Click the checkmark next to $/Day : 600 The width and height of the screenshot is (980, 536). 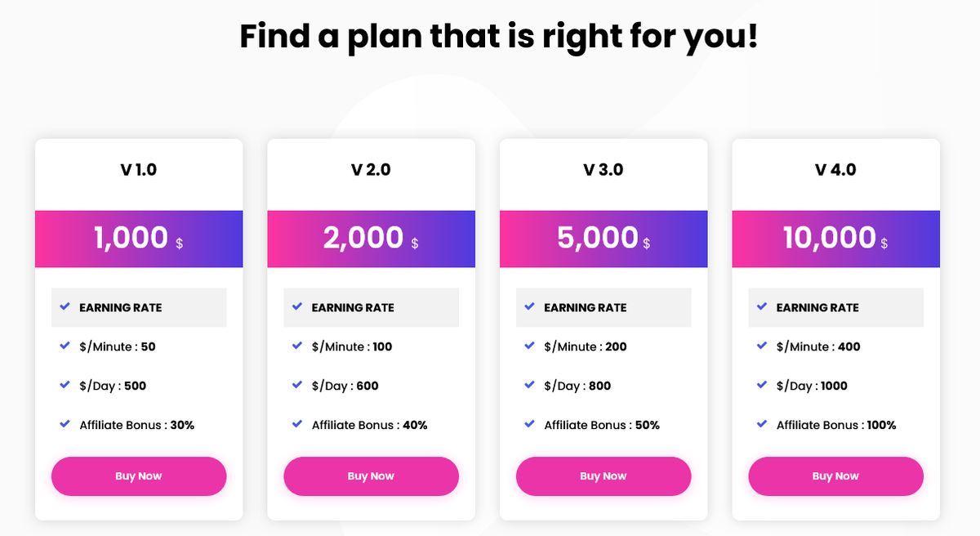coord(297,385)
